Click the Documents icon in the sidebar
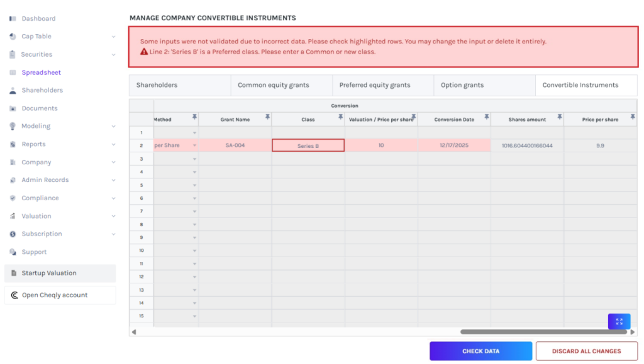644x364 pixels. tap(12, 108)
